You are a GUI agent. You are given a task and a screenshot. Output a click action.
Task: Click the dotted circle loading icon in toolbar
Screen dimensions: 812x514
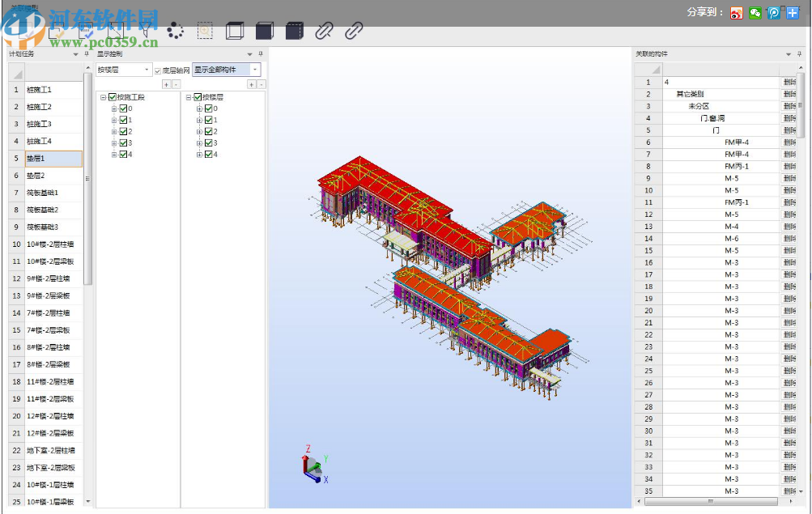(176, 31)
